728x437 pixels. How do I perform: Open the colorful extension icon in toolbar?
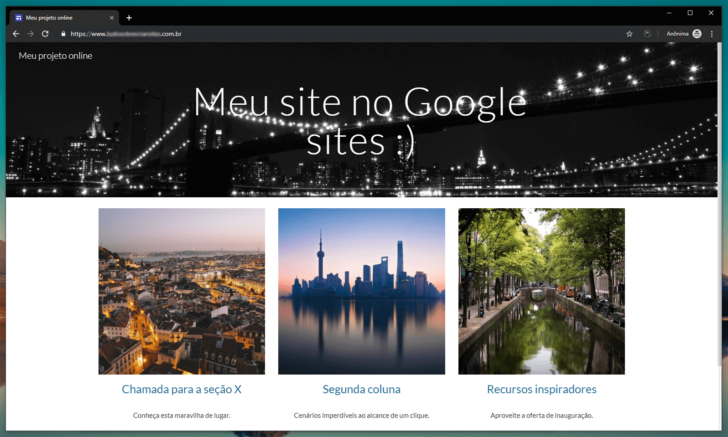point(647,34)
